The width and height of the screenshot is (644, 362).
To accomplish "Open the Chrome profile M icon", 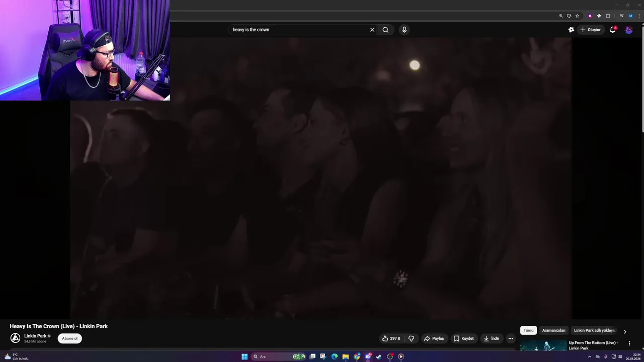I will [630, 16].
